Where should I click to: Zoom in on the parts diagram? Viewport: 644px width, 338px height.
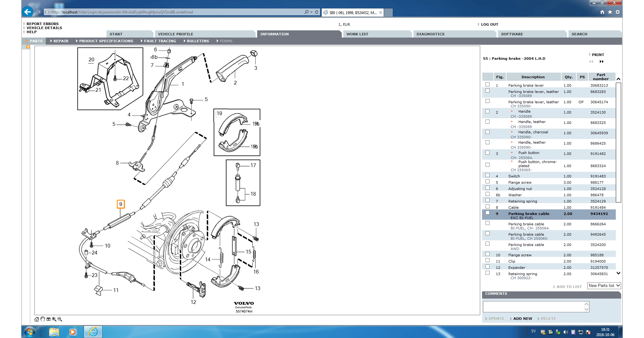(54, 319)
